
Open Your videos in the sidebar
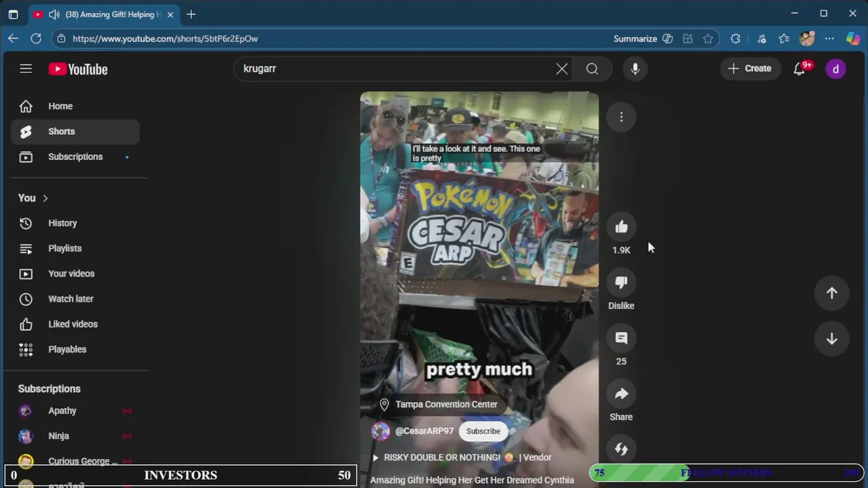75,274
